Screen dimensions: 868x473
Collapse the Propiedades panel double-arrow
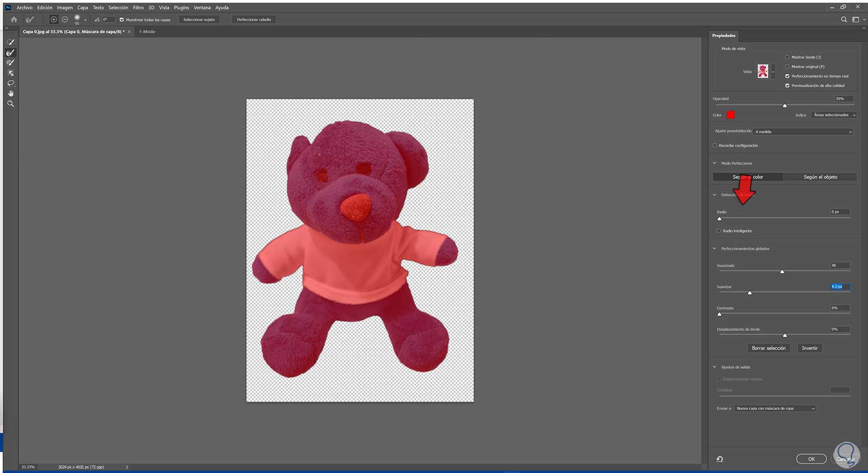coord(864,28)
